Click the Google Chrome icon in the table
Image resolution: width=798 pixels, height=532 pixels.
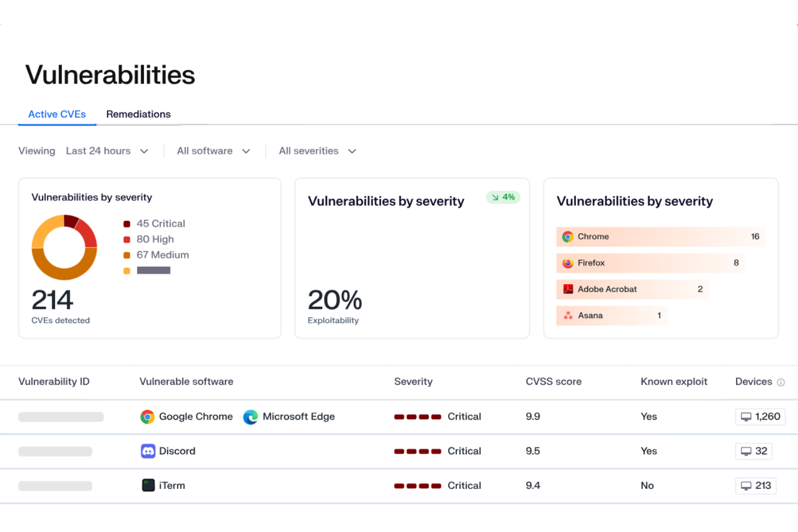pos(147,417)
